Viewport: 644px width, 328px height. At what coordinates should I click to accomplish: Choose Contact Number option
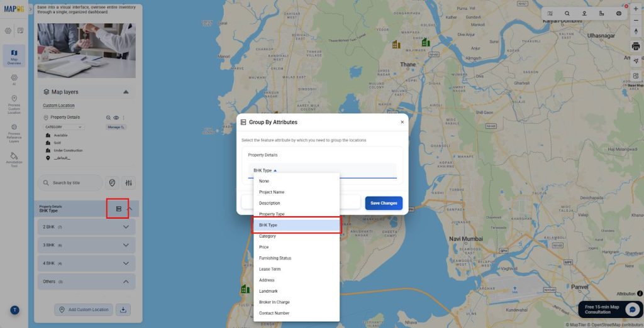(x=297, y=313)
